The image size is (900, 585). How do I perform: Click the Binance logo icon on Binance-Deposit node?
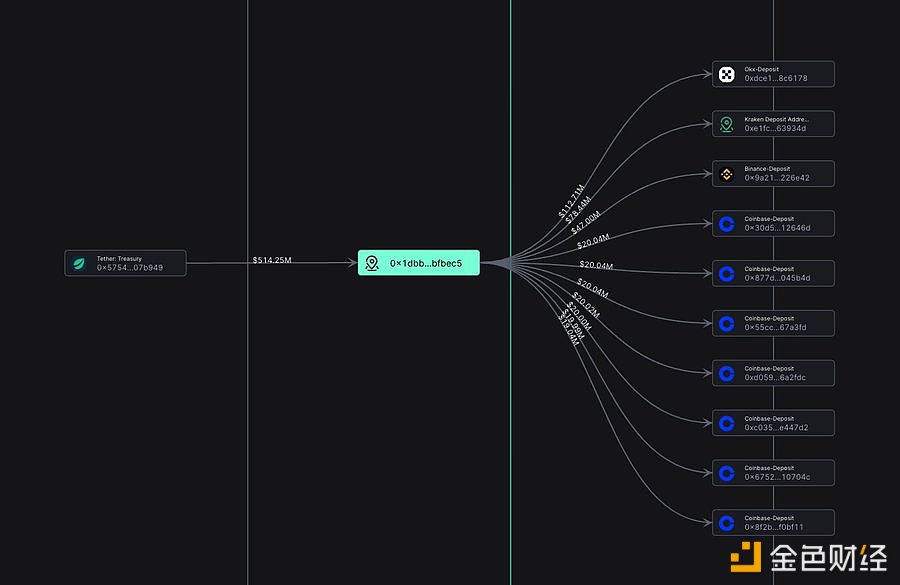pos(727,174)
